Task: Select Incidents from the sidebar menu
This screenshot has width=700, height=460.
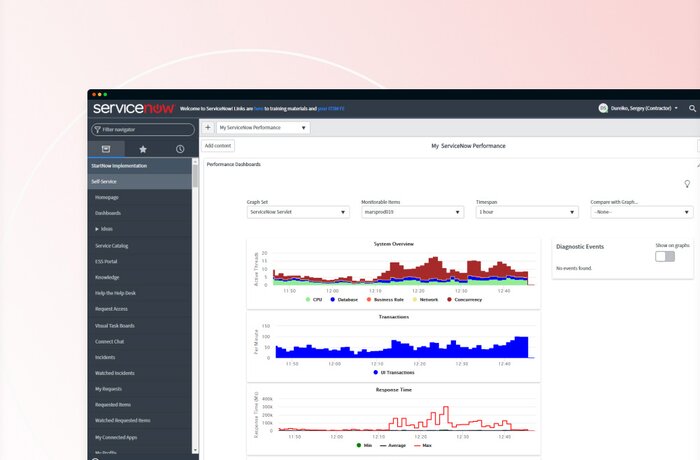Action: click(105, 357)
